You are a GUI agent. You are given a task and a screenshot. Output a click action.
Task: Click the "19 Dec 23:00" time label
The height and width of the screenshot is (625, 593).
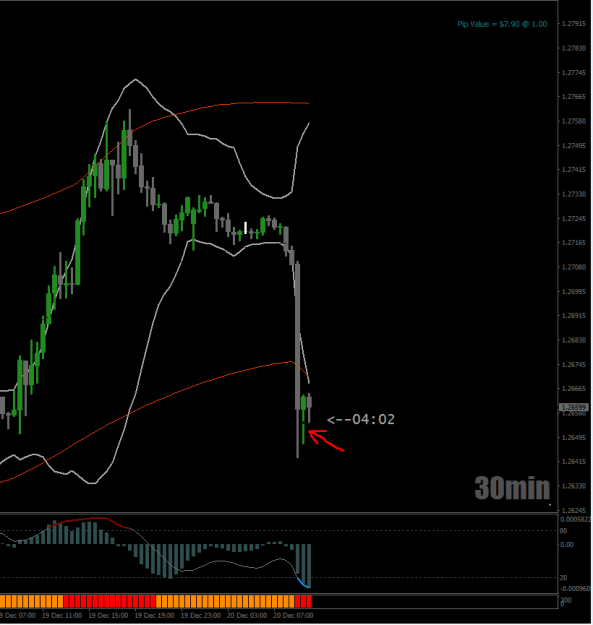click(x=200, y=615)
